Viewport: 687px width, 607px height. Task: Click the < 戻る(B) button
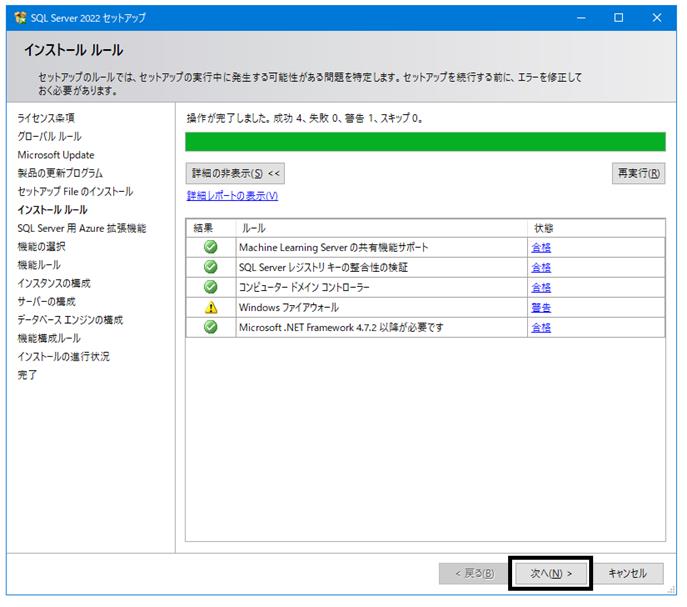pos(474,573)
